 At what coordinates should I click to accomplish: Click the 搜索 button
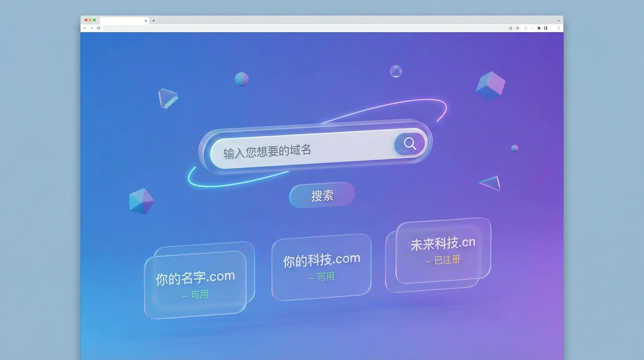322,195
